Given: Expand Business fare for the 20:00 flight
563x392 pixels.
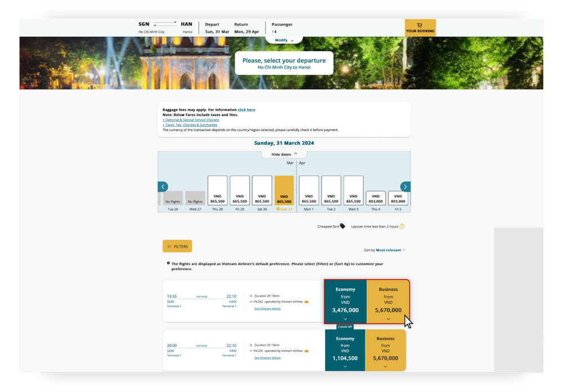Looking at the screenshot, I should point(386,350).
